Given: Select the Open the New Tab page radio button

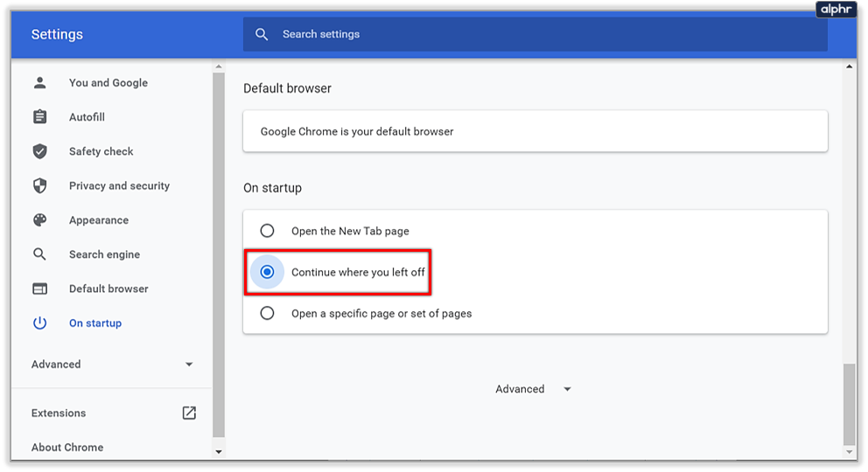Looking at the screenshot, I should pos(268,231).
